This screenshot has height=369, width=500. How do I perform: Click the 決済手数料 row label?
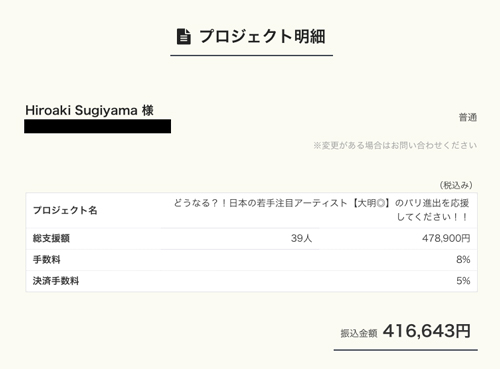[x=56, y=281]
